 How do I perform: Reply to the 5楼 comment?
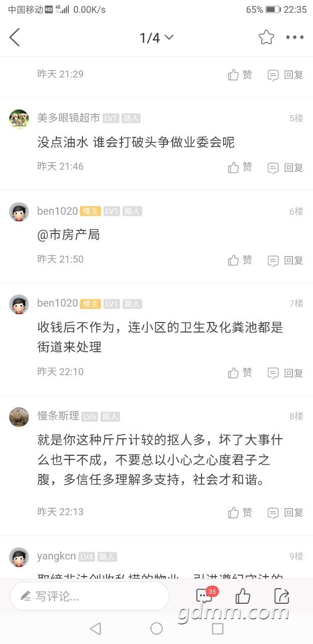(285, 168)
